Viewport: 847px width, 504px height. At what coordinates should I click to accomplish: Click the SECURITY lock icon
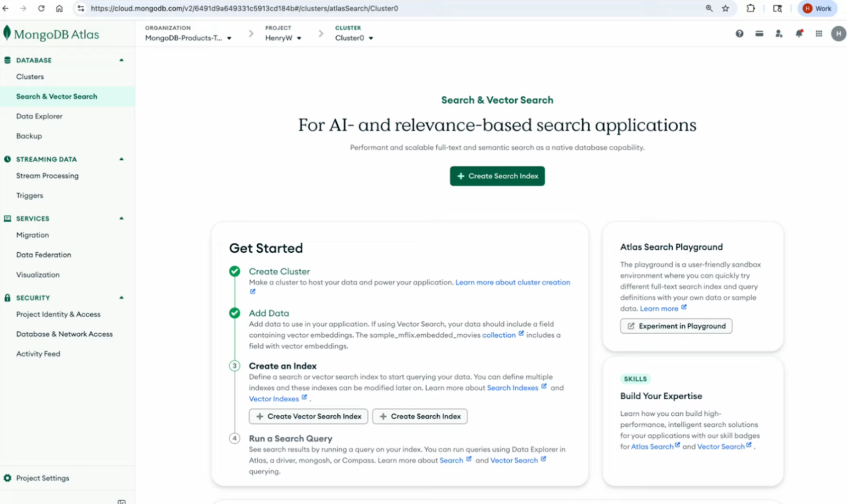[7, 298]
